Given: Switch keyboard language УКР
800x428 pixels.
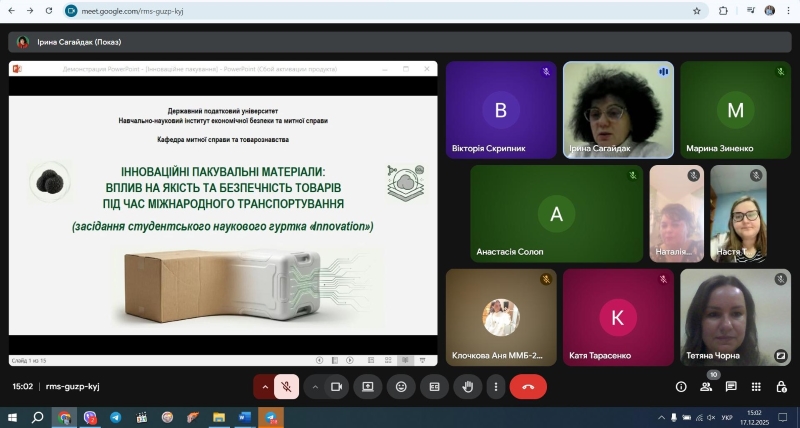Looking at the screenshot, I should [727, 418].
